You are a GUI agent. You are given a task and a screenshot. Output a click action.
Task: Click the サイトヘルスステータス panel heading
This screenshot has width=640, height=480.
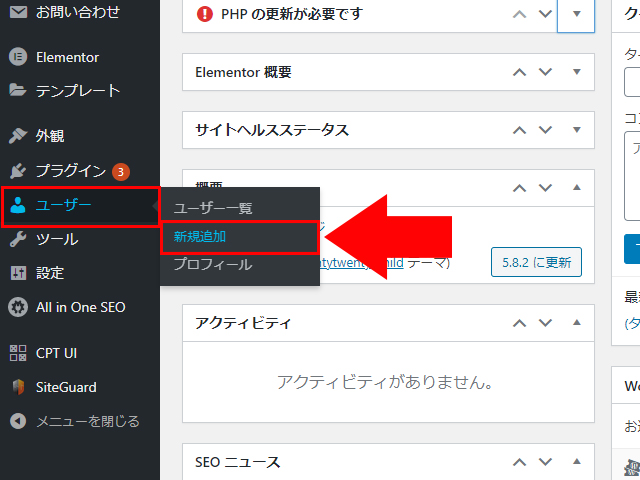[272, 130]
